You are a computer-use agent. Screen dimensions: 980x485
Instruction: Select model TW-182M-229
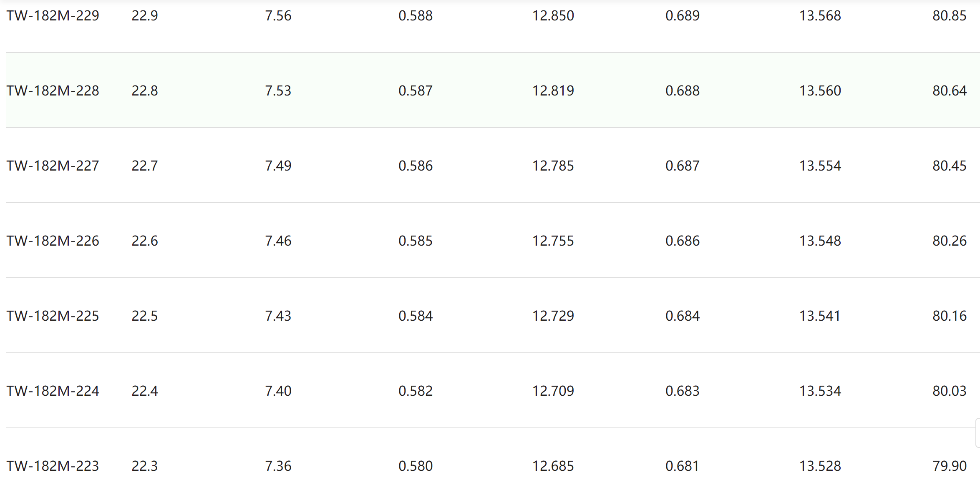(x=53, y=16)
